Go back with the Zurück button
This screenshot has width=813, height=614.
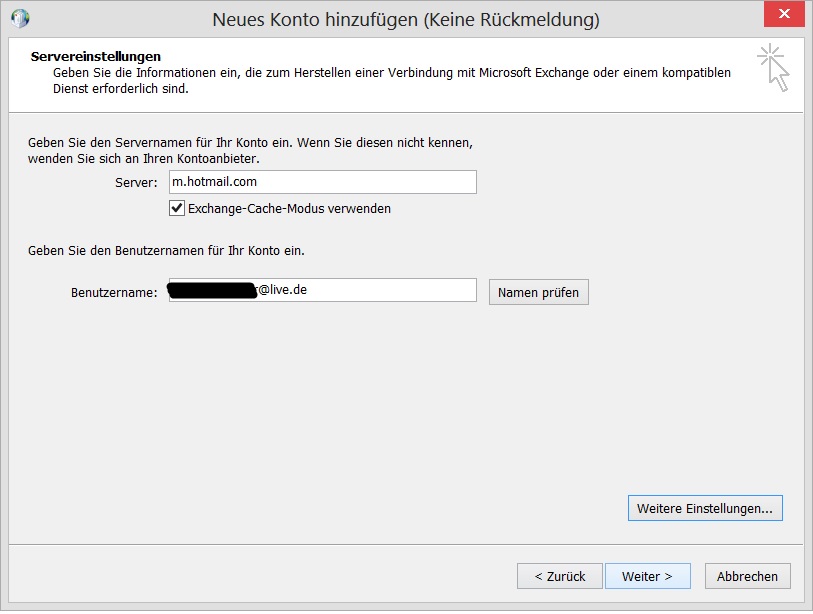coord(559,576)
